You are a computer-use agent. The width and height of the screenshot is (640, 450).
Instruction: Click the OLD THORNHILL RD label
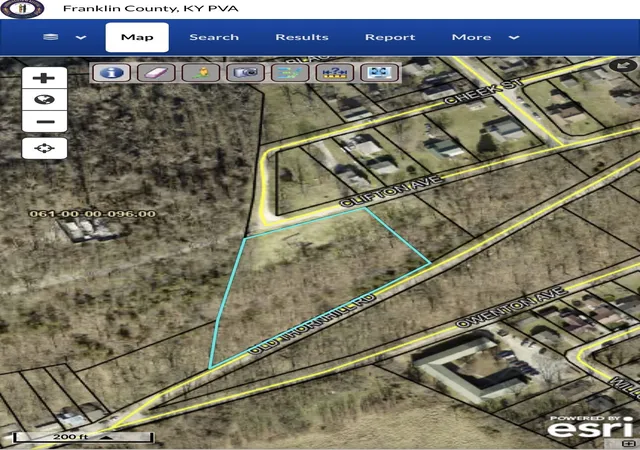coord(312,324)
